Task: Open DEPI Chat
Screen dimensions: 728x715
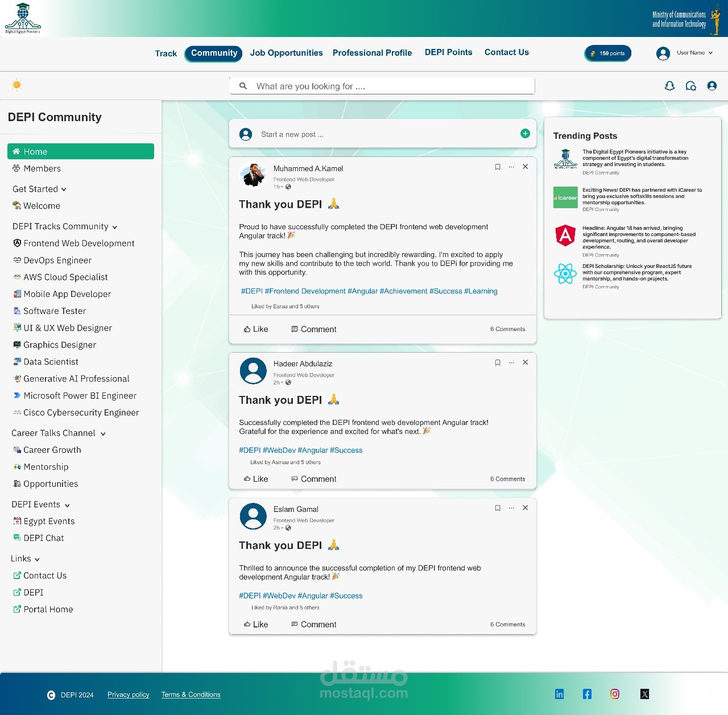Action: [x=38, y=538]
